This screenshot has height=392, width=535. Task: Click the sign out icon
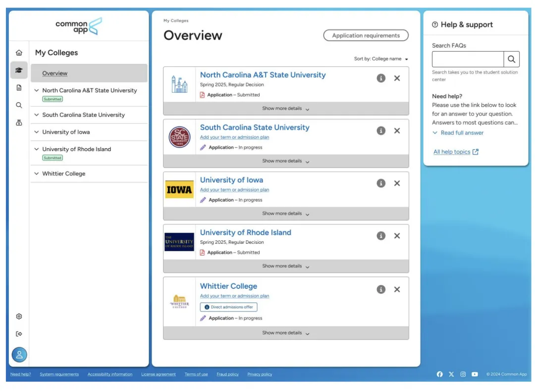(x=19, y=334)
